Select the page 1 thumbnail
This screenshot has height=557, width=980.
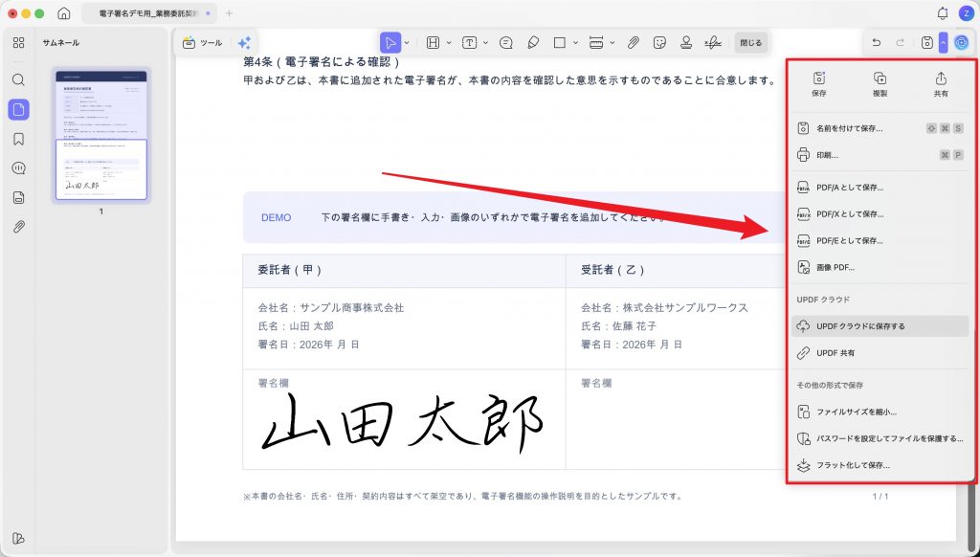[x=101, y=135]
